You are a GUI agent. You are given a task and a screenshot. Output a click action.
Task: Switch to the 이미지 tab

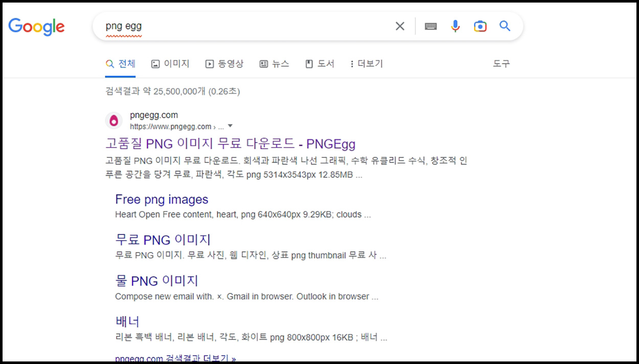click(x=170, y=64)
